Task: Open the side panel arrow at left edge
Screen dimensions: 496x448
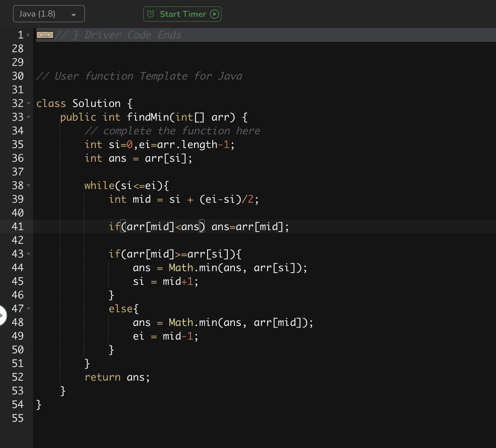Action: pos(2,316)
